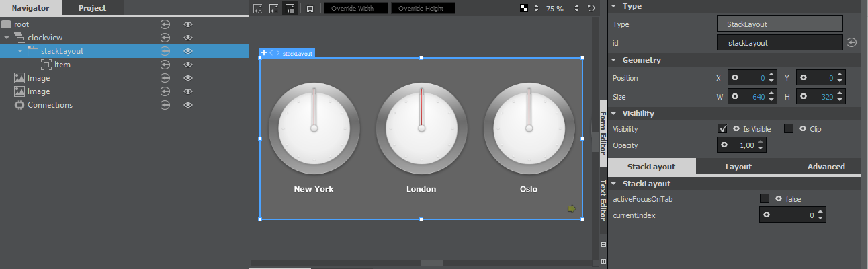Click the Override Width input field
Viewport: 868px width, 269px height.
(x=355, y=9)
